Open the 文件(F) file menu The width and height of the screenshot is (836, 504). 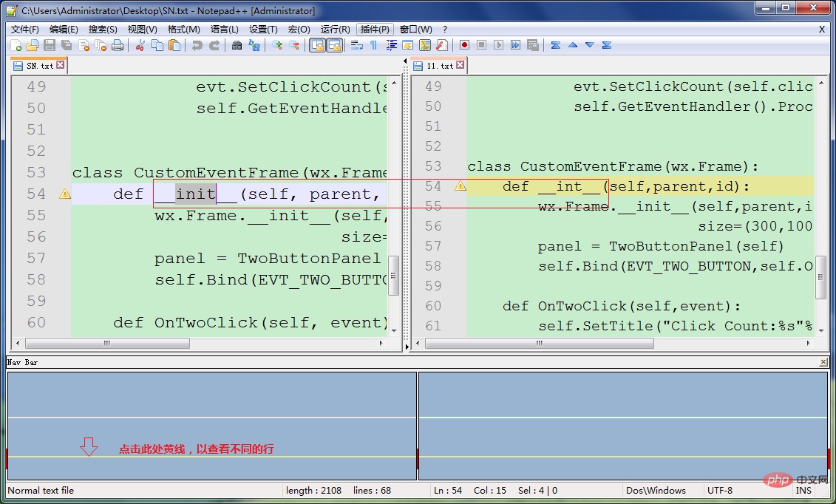25,30
